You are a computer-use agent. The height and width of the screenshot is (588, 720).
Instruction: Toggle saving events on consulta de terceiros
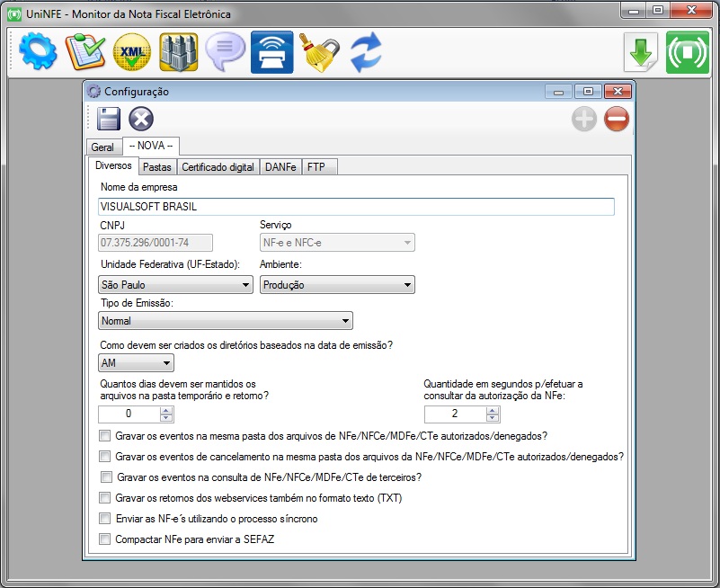107,477
